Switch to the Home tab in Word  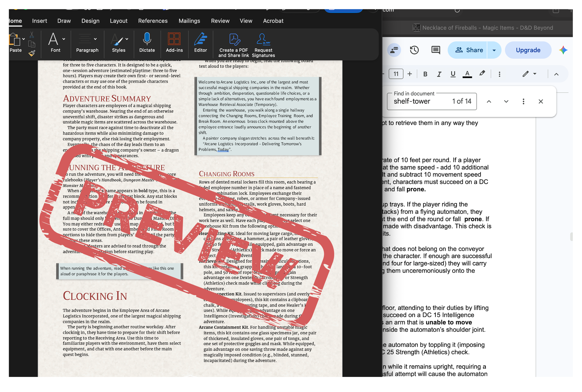pos(15,21)
